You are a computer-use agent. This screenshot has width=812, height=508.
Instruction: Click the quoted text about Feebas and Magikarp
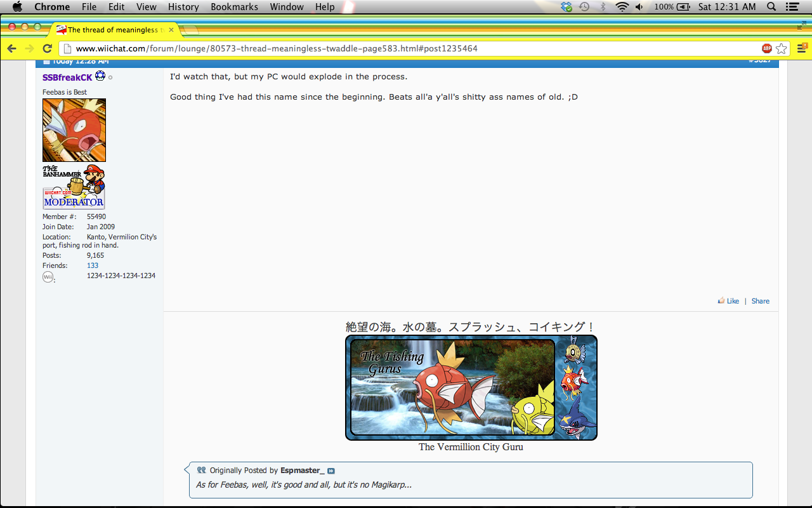(x=304, y=485)
